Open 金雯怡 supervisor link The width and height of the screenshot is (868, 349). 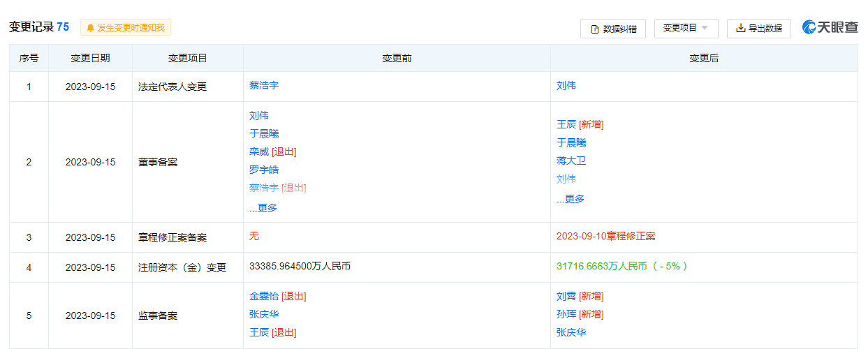[264, 296]
